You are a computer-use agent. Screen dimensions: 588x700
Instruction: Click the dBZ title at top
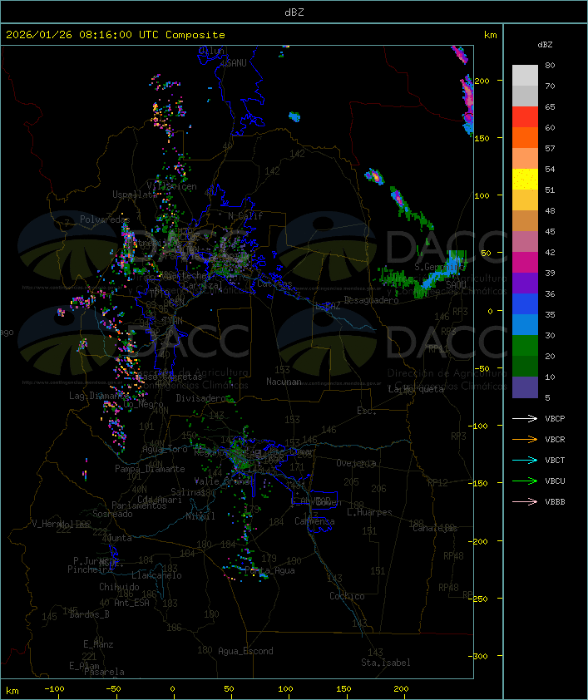(x=294, y=12)
